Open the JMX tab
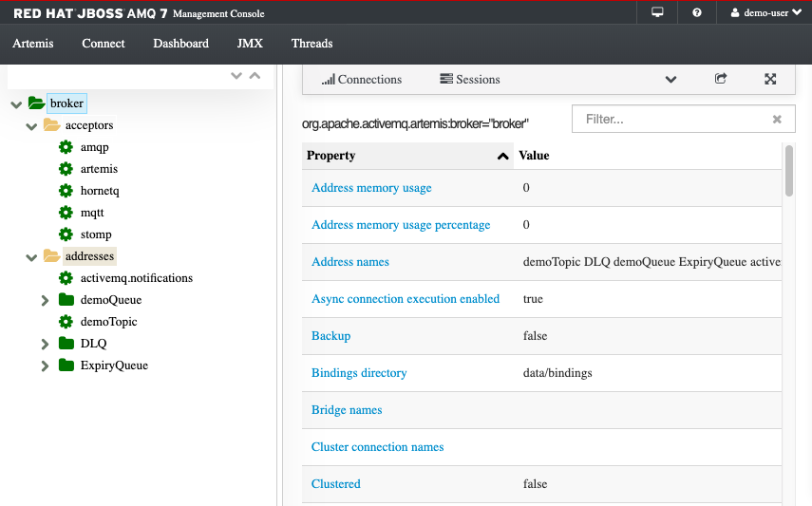 click(250, 44)
